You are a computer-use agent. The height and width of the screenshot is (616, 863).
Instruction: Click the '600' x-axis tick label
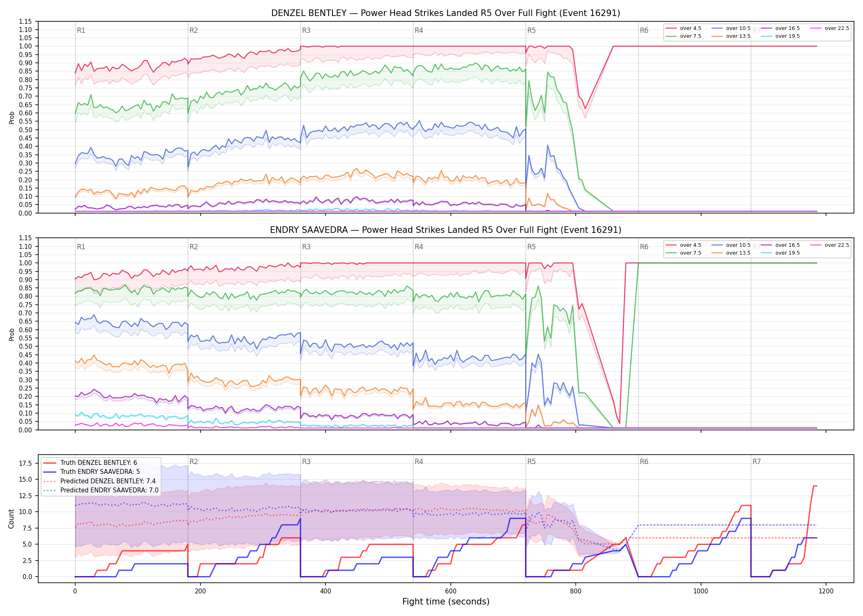(x=450, y=591)
